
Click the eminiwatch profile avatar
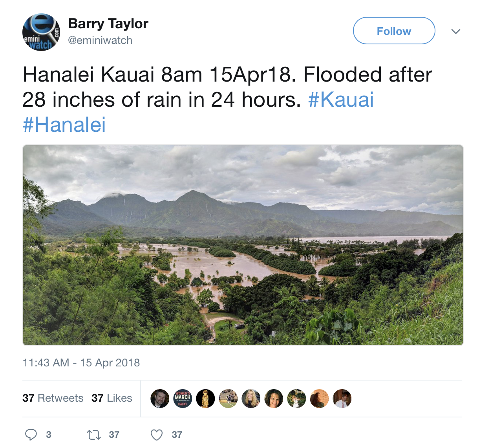41,32
